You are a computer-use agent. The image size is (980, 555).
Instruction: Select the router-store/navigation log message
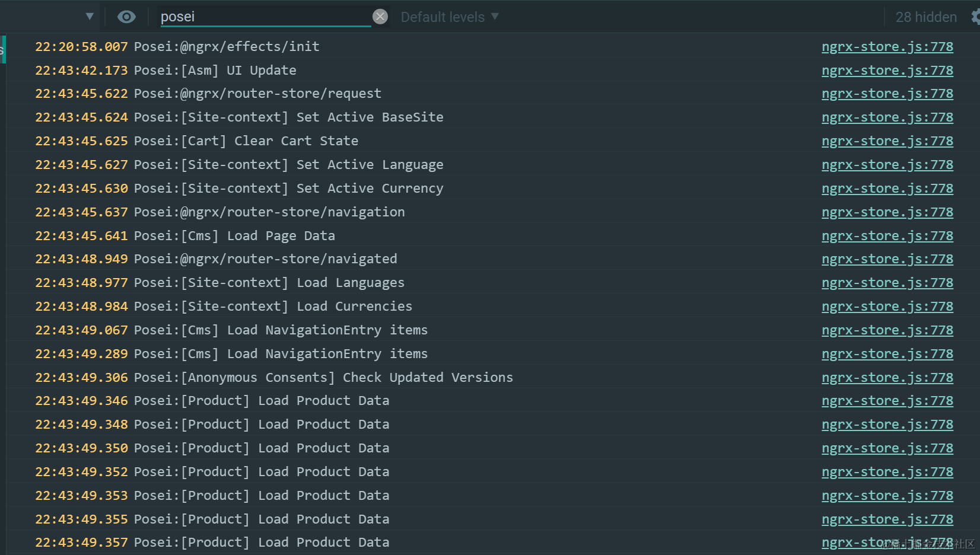(269, 212)
